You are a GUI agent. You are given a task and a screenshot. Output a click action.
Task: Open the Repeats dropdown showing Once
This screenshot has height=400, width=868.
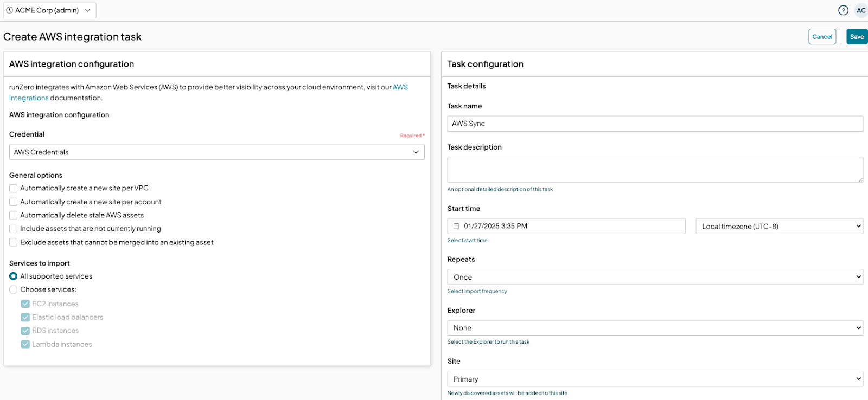pyautogui.click(x=655, y=277)
